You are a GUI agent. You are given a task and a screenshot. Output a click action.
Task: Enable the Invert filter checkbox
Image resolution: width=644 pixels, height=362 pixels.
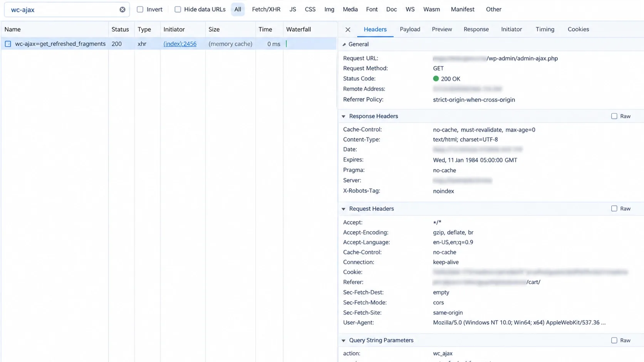140,9
